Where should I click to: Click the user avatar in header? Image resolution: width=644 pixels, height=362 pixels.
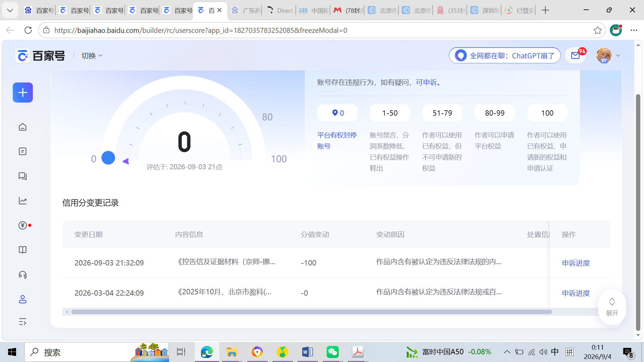coord(604,56)
